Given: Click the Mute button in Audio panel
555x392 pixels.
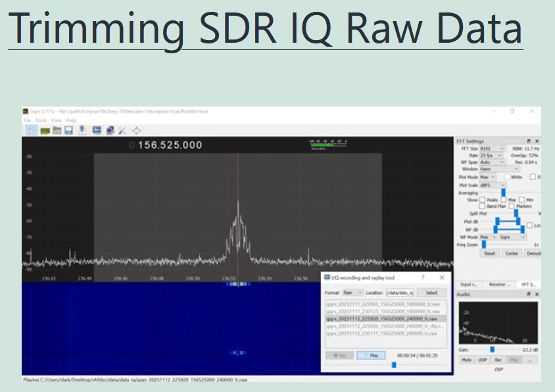Looking at the screenshot, I should 466,360.
